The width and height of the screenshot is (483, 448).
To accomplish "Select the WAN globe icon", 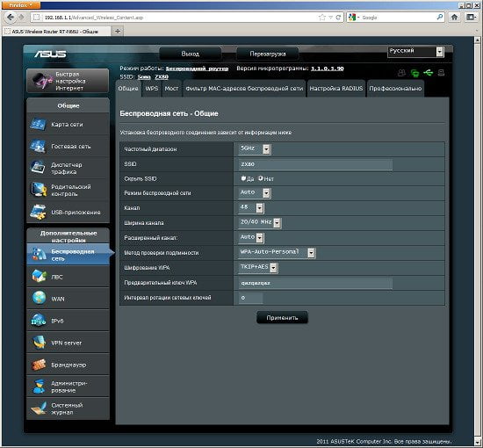I will coord(39,299).
